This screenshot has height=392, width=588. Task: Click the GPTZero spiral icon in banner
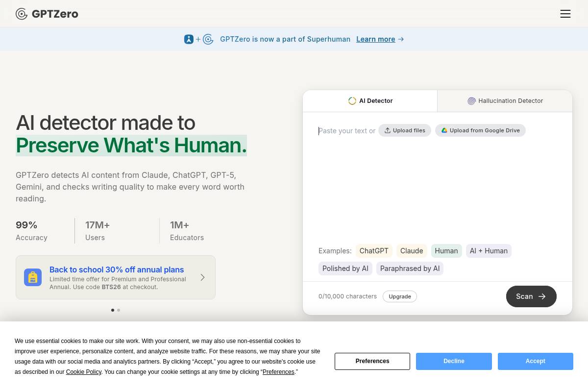coord(208,39)
